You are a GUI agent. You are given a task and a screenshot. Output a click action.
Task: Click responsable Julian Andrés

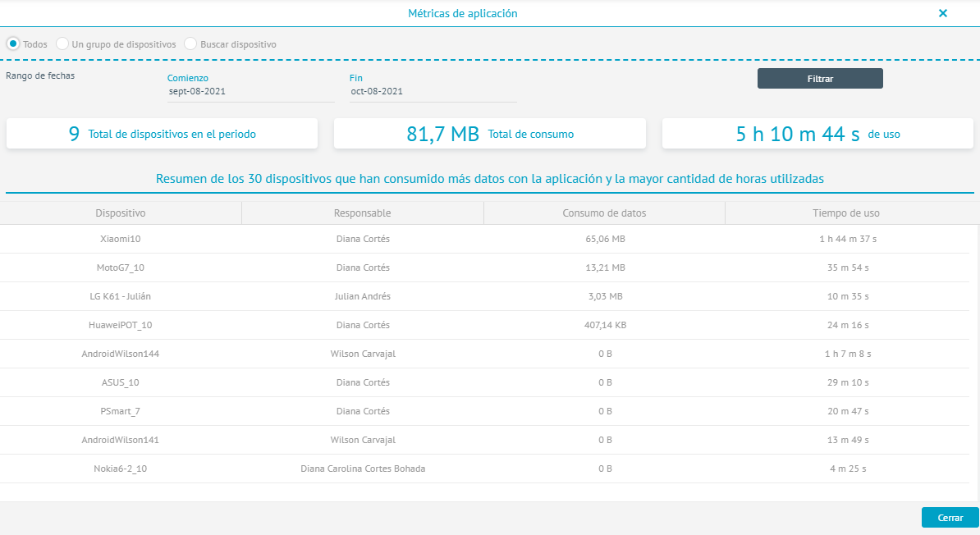pos(363,296)
